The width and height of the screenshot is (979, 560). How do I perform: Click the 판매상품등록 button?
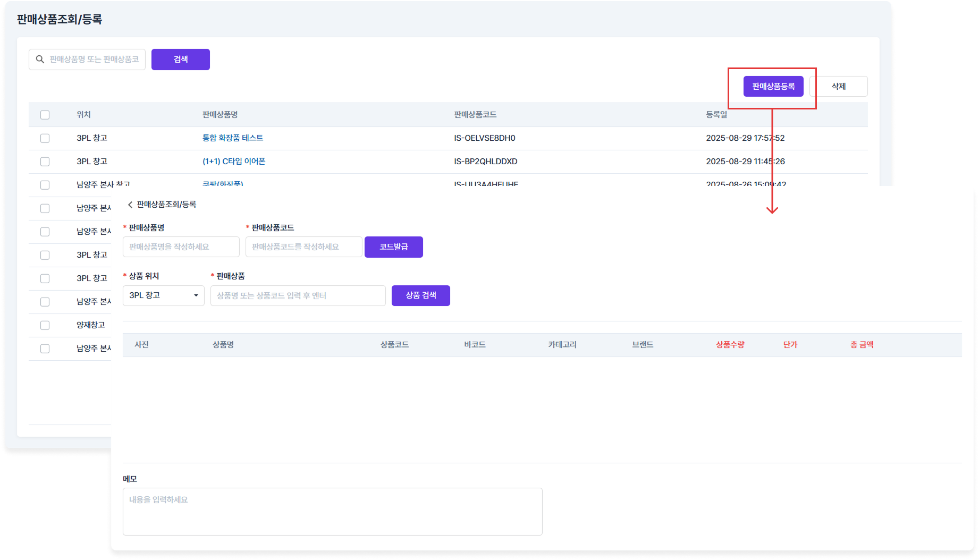(x=773, y=87)
